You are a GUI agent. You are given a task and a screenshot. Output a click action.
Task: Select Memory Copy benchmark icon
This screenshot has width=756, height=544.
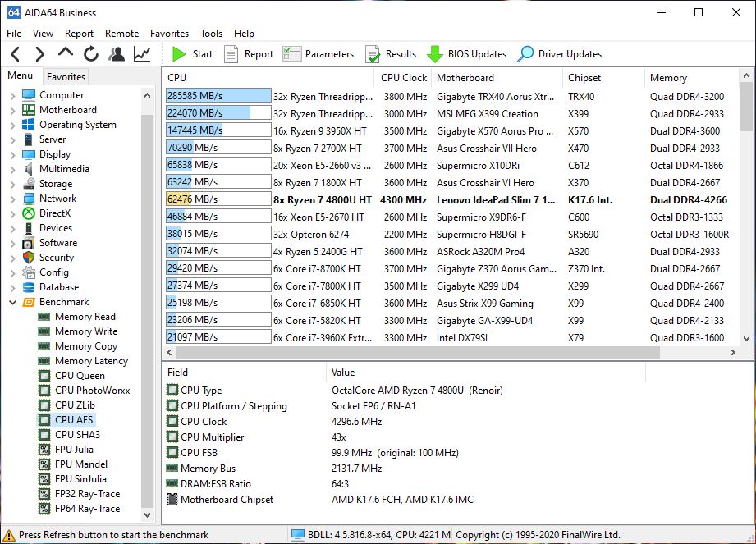(44, 346)
